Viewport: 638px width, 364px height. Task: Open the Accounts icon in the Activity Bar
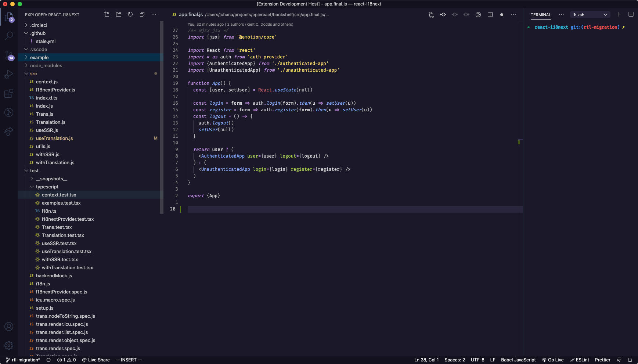point(9,326)
